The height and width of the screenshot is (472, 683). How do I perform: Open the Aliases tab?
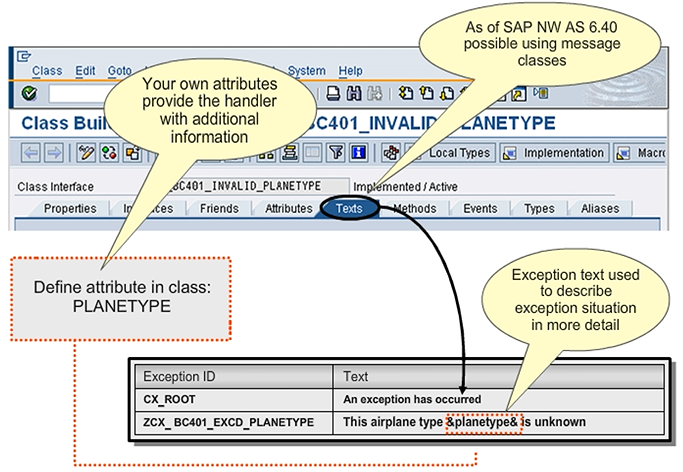601,209
